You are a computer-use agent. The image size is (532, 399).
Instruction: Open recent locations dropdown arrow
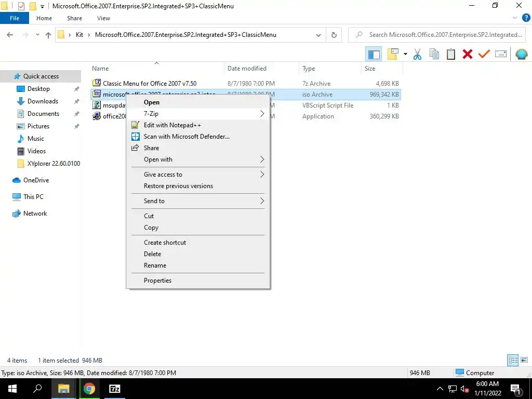[37, 35]
